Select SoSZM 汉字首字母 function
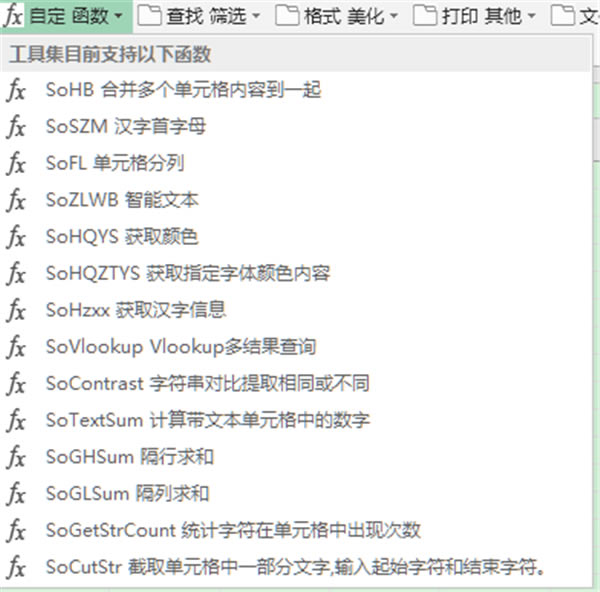600x592 pixels. tap(295, 127)
